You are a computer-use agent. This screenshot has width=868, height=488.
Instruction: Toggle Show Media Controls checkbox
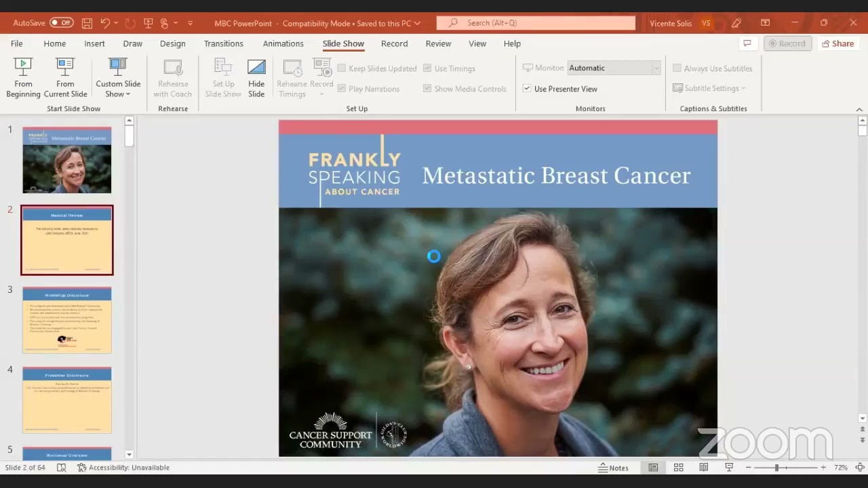[x=427, y=89]
